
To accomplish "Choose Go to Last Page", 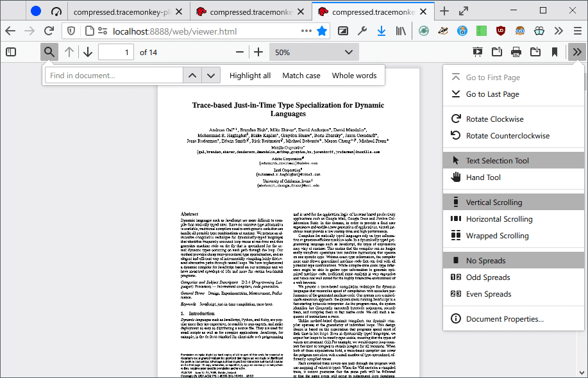I will (514, 94).
